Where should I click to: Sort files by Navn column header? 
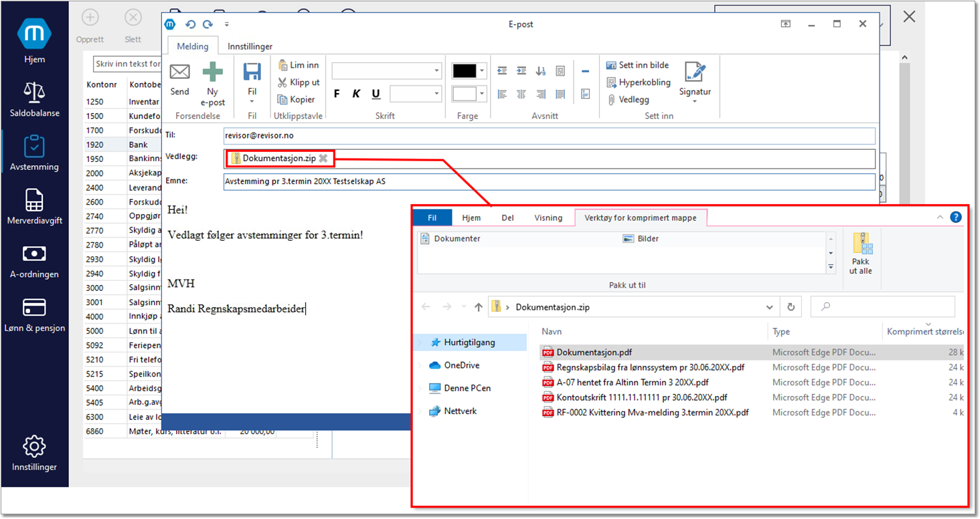(552, 331)
